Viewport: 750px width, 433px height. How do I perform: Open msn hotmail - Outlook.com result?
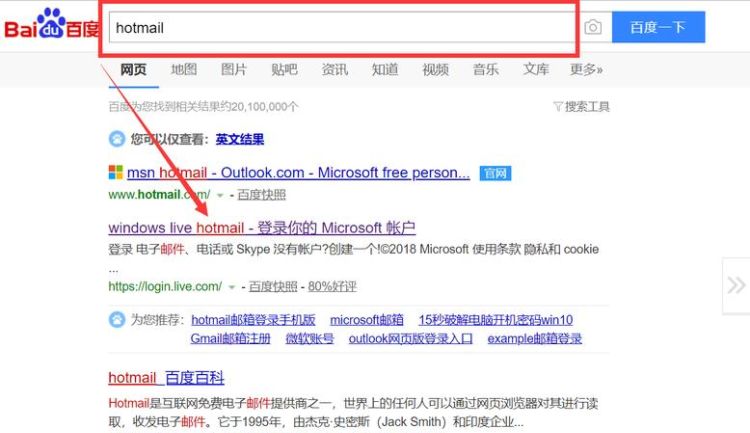298,172
